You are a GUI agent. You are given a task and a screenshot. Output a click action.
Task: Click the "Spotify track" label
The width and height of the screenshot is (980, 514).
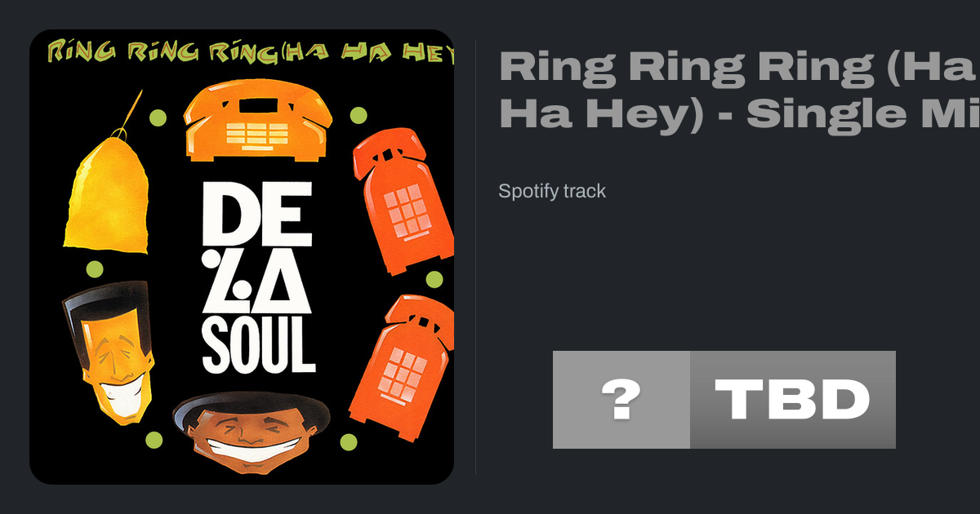pyautogui.click(x=552, y=191)
